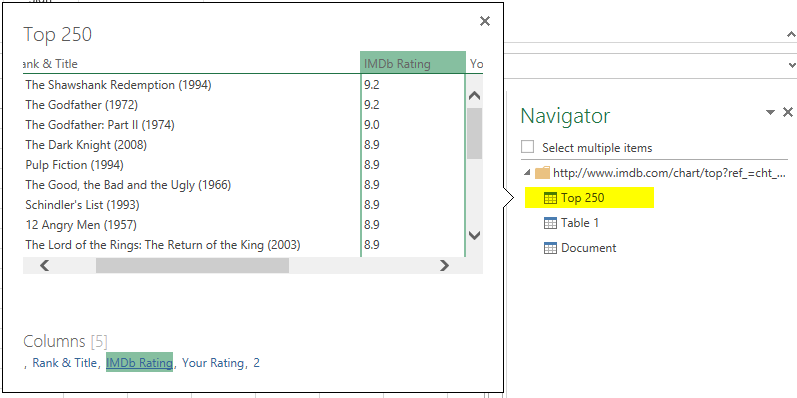The width and height of the screenshot is (797, 398).
Task: Click the Document table icon
Action: pyautogui.click(x=550, y=248)
